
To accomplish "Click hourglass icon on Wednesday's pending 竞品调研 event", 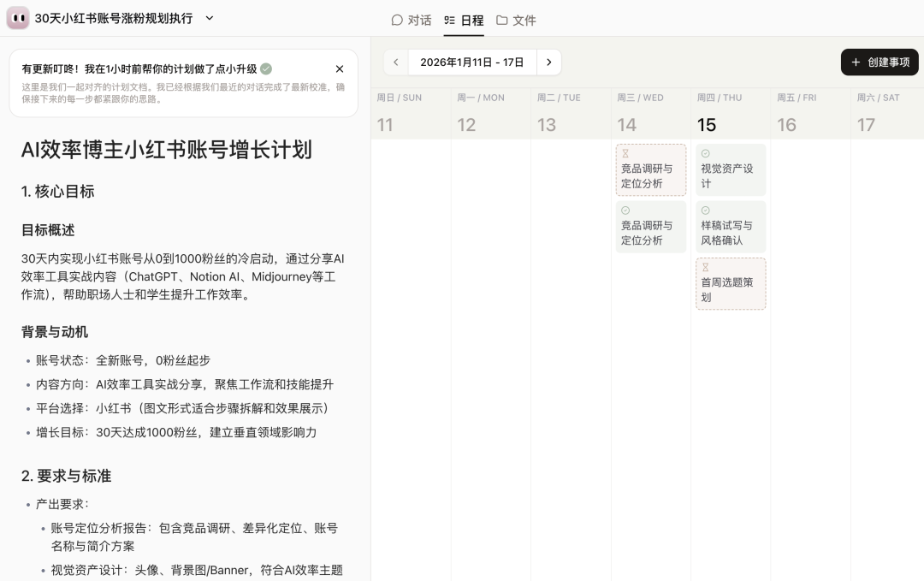I will [x=625, y=154].
